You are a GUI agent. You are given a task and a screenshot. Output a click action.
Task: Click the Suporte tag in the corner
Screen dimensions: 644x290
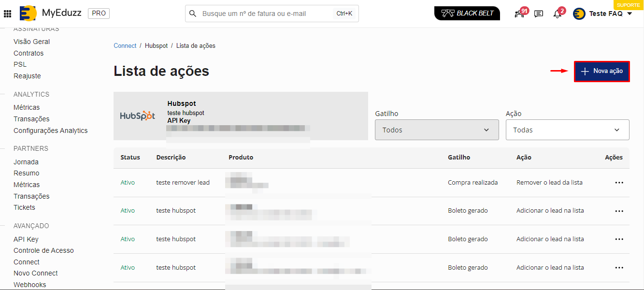628,4
